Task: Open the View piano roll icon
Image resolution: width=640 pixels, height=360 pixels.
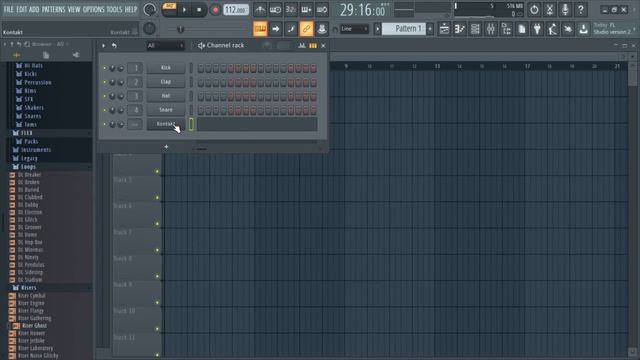Action: point(460,29)
